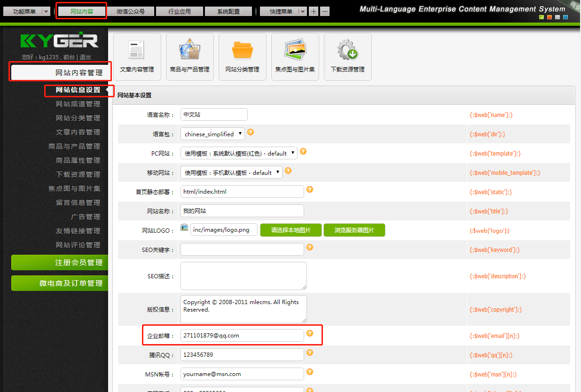Viewport: 581px width, 392px height.
Task: Select 商品属性管理 in sidebar
Action: click(78, 160)
